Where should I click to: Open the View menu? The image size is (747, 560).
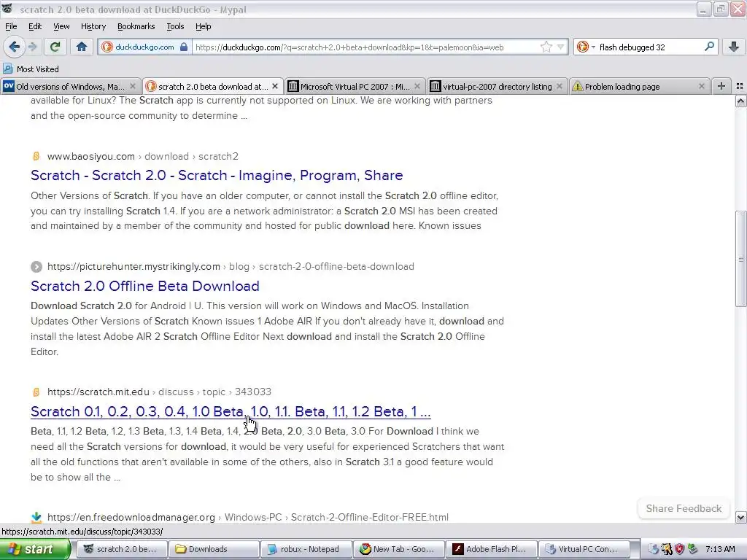click(61, 26)
